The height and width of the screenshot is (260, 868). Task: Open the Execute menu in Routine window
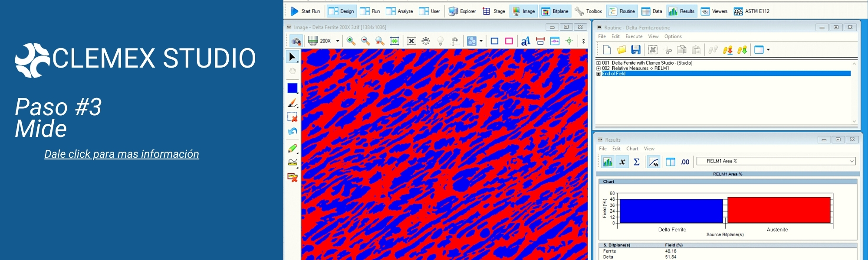point(634,36)
